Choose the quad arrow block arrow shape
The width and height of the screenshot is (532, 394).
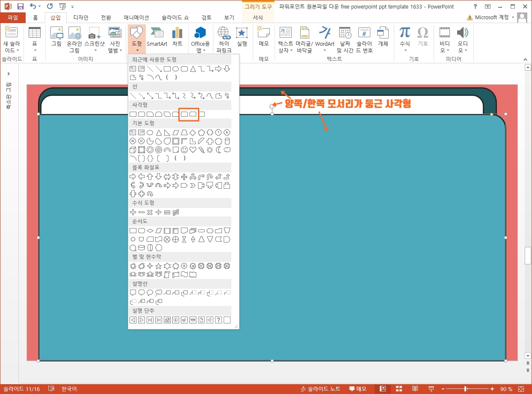(184, 177)
